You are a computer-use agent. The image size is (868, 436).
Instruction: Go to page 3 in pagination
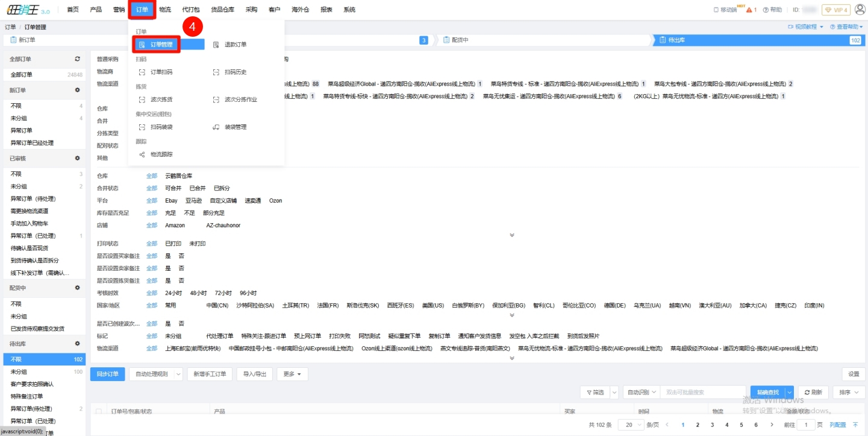(x=712, y=425)
